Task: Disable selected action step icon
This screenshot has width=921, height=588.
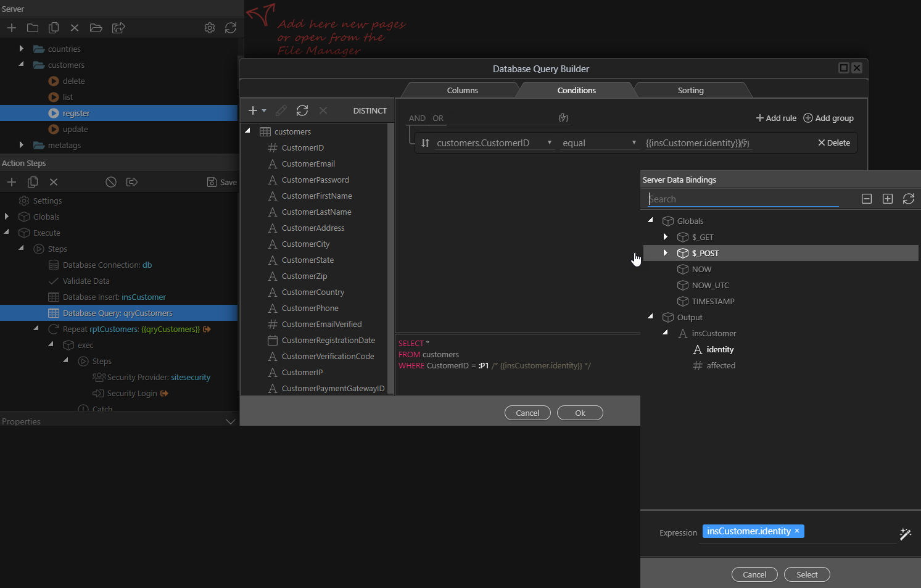Action: click(x=111, y=182)
